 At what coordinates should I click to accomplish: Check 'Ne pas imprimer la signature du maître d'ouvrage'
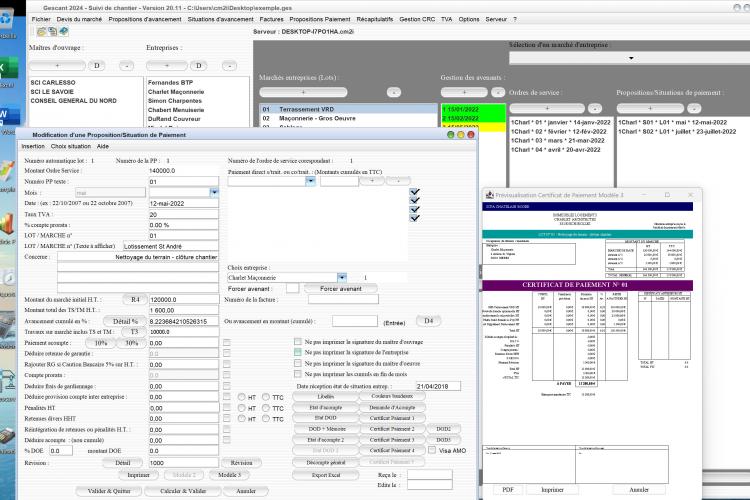(x=298, y=342)
